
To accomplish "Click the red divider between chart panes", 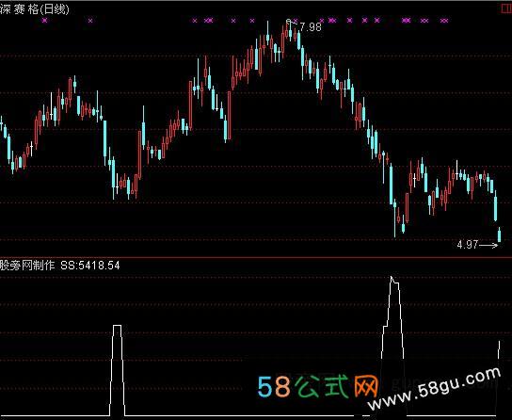I will point(256,257).
